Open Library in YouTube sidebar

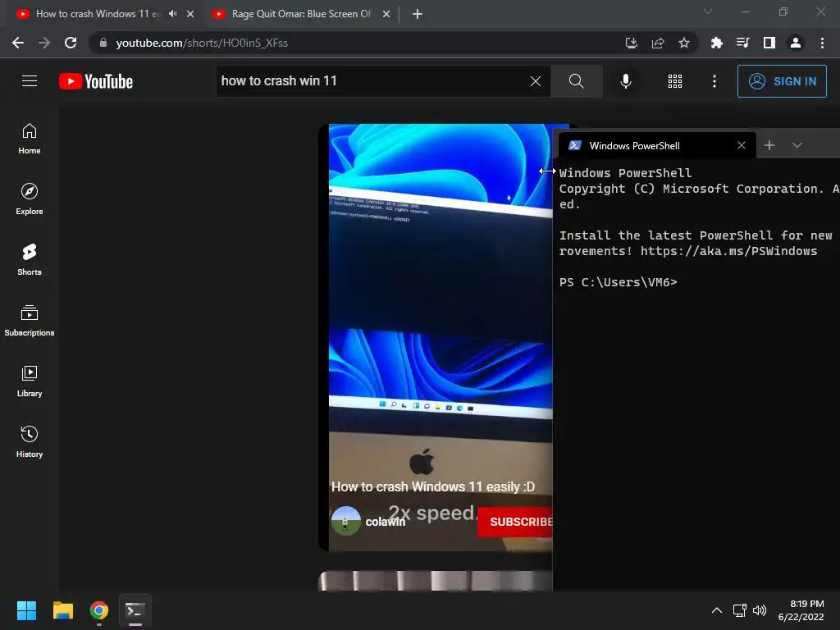30,381
